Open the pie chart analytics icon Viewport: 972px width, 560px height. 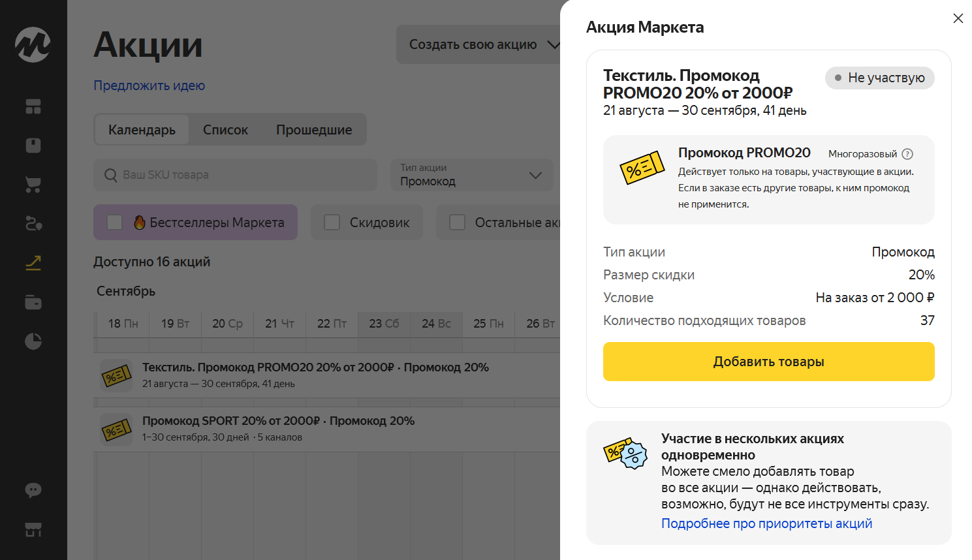tap(33, 341)
